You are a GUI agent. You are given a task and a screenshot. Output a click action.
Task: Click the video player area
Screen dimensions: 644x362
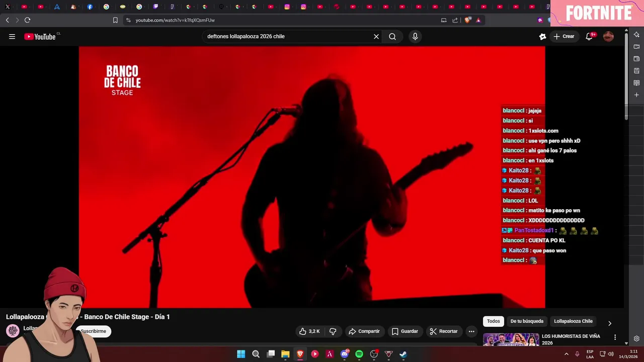312,177
